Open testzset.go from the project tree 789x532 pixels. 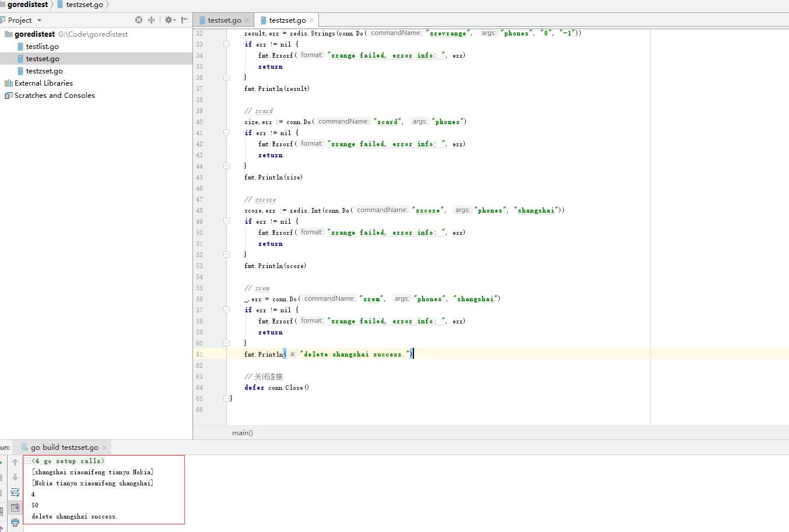click(96, 71)
